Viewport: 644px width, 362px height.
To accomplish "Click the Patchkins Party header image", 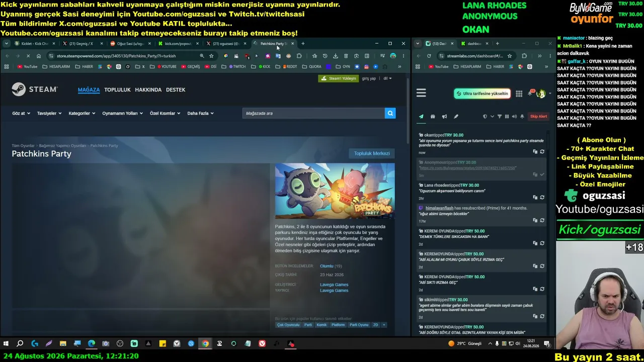I will point(335,191).
